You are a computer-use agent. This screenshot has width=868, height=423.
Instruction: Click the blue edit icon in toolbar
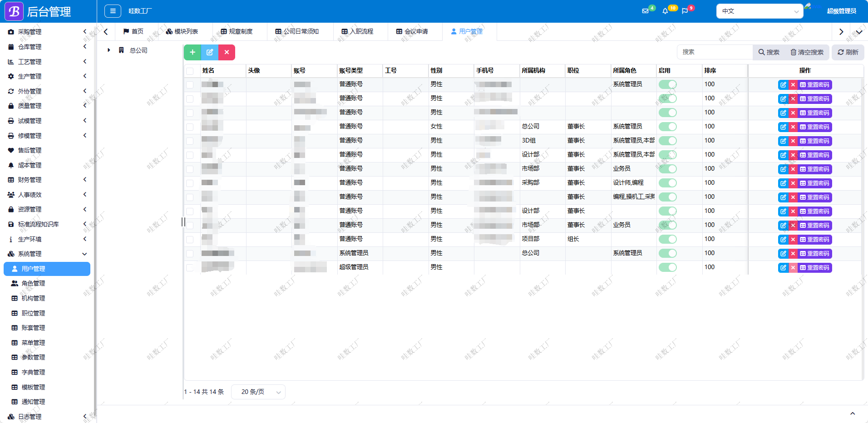(x=210, y=52)
